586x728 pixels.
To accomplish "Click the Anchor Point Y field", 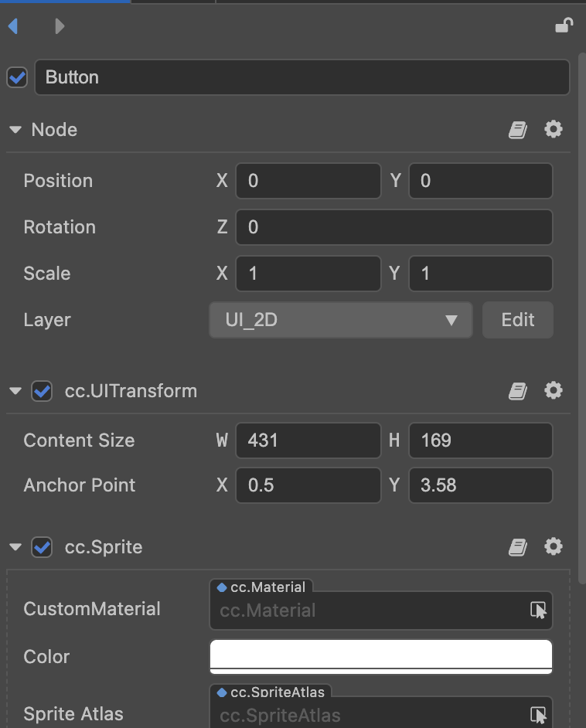I will (480, 485).
